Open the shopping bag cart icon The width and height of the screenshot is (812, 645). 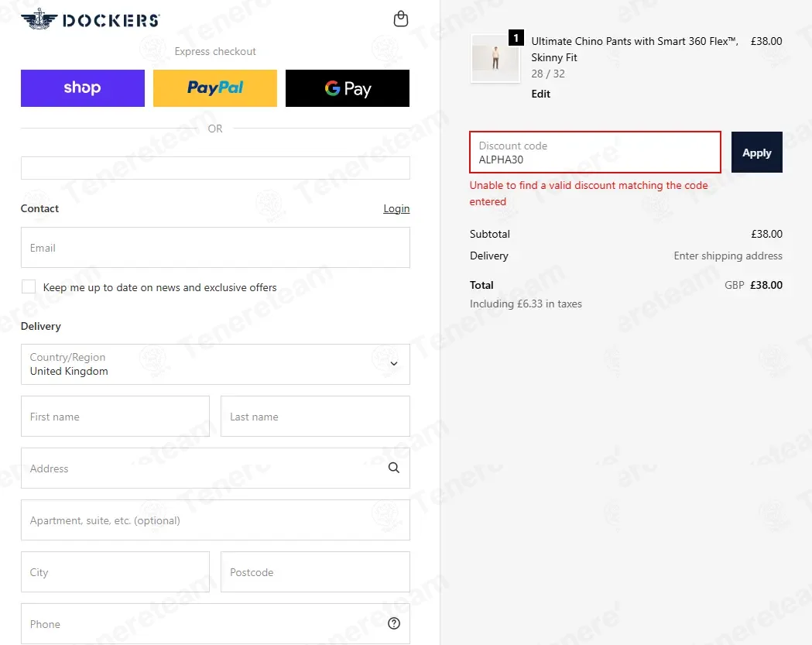coord(401,19)
